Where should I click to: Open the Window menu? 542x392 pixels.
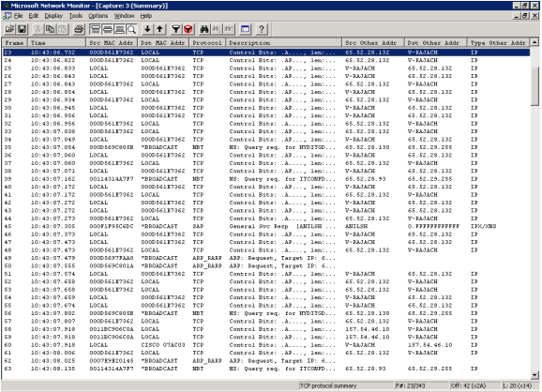[124, 16]
